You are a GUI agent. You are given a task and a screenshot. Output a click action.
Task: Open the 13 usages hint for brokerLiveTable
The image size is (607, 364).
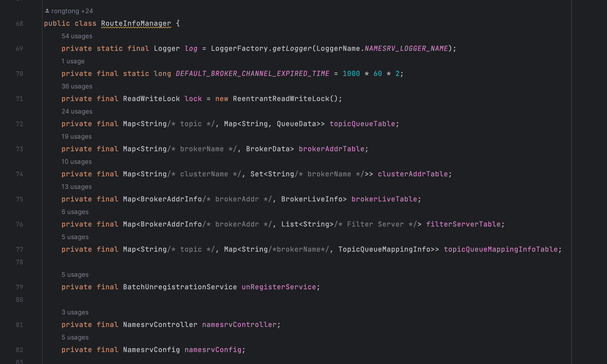pos(77,187)
